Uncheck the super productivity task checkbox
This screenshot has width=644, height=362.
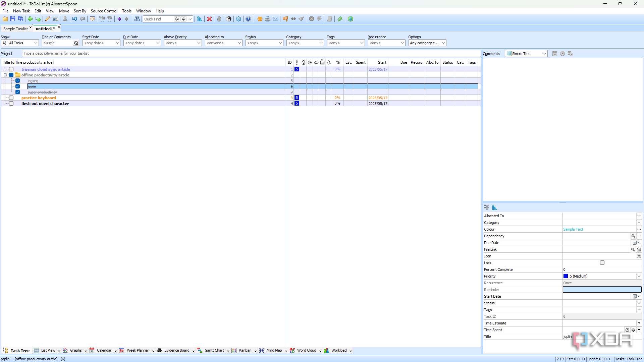18,92
